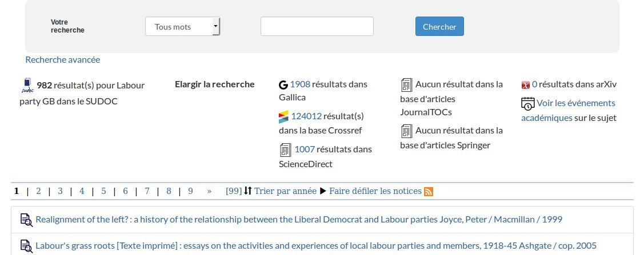This screenshot has width=644, height=255.
Task: Click the sort arrows icon
Action: tap(247, 191)
